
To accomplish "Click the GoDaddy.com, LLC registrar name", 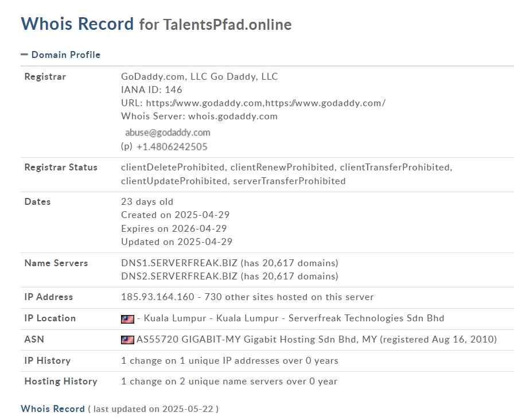I will [x=199, y=77].
